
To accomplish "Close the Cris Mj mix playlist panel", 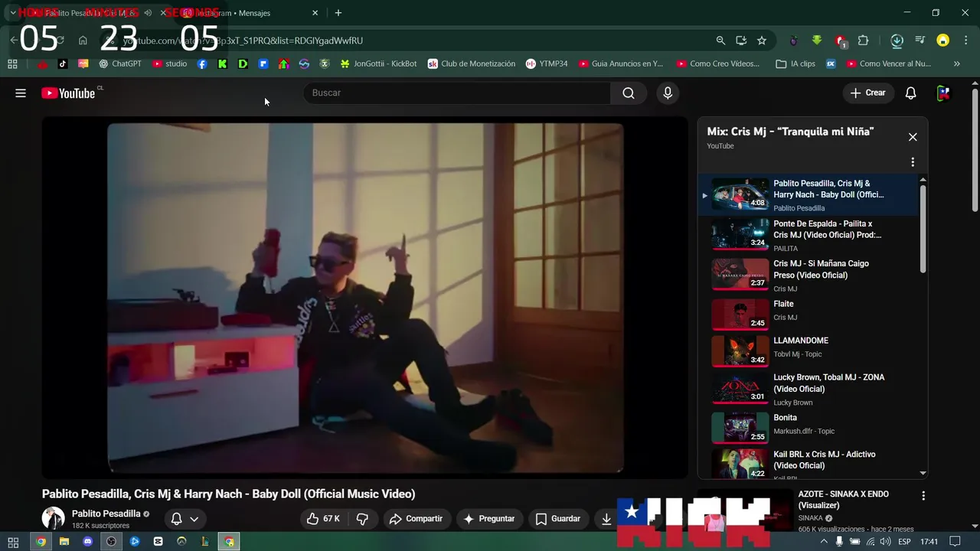I will (913, 137).
